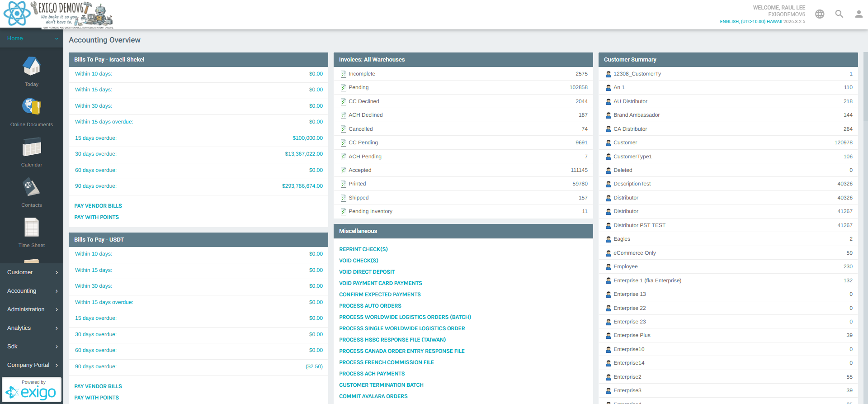Viewport: 868px width, 404px height.
Task: Open Process ACH Payments link
Action: click(372, 374)
